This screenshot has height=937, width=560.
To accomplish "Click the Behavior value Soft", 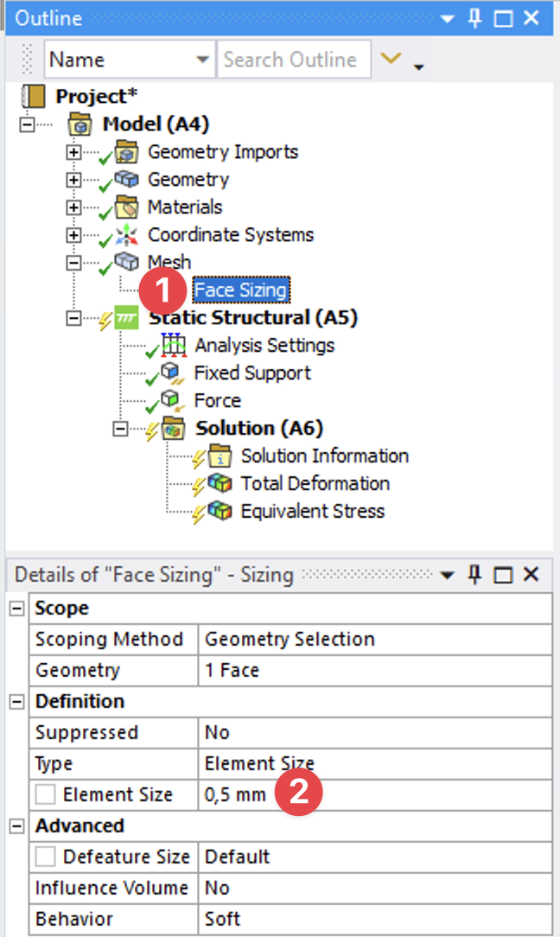I will click(x=223, y=920).
